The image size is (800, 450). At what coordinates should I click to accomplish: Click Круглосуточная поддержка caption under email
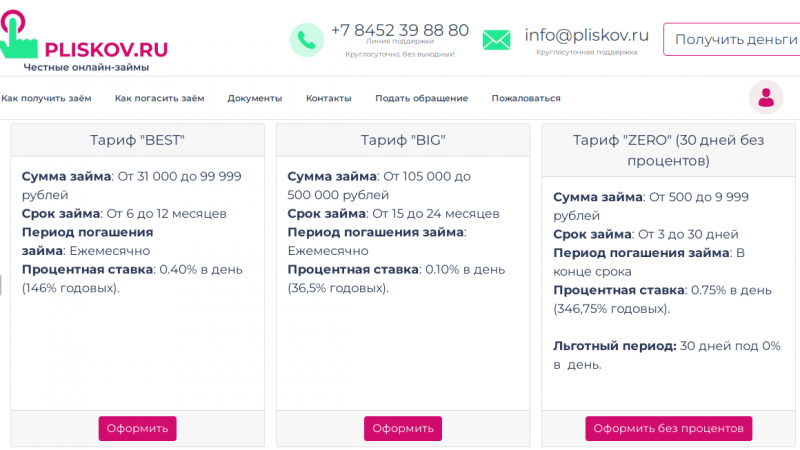[x=587, y=52]
